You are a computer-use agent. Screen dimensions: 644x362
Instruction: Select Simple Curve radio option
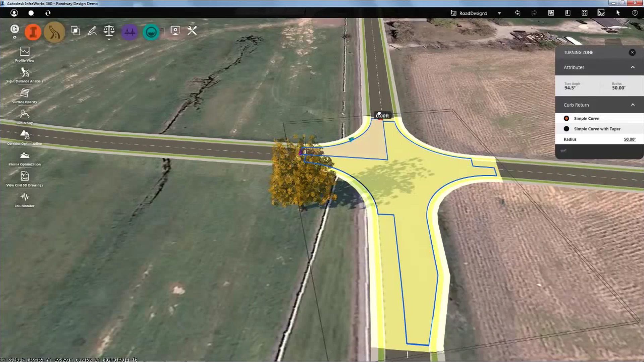coord(567,118)
